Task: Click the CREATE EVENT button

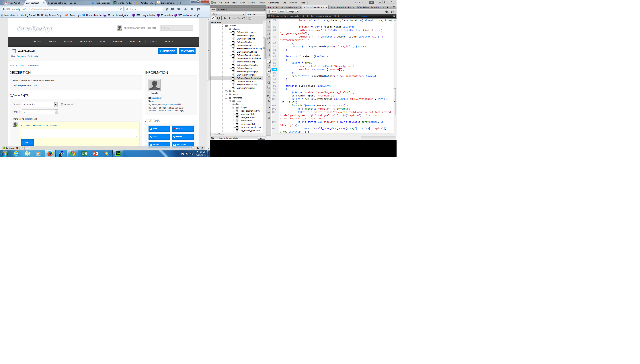Action: [x=167, y=51]
